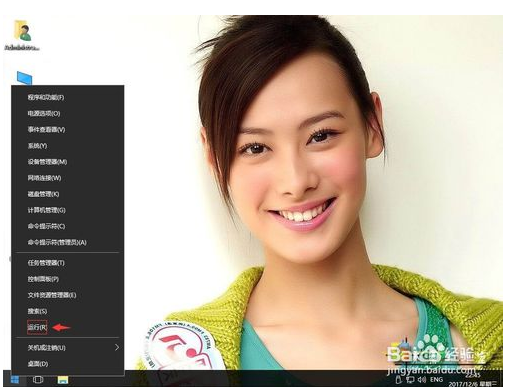This screenshot has height=387, width=507.
Task: Open 设备管理器(M) menu entry
Action: coord(68,162)
